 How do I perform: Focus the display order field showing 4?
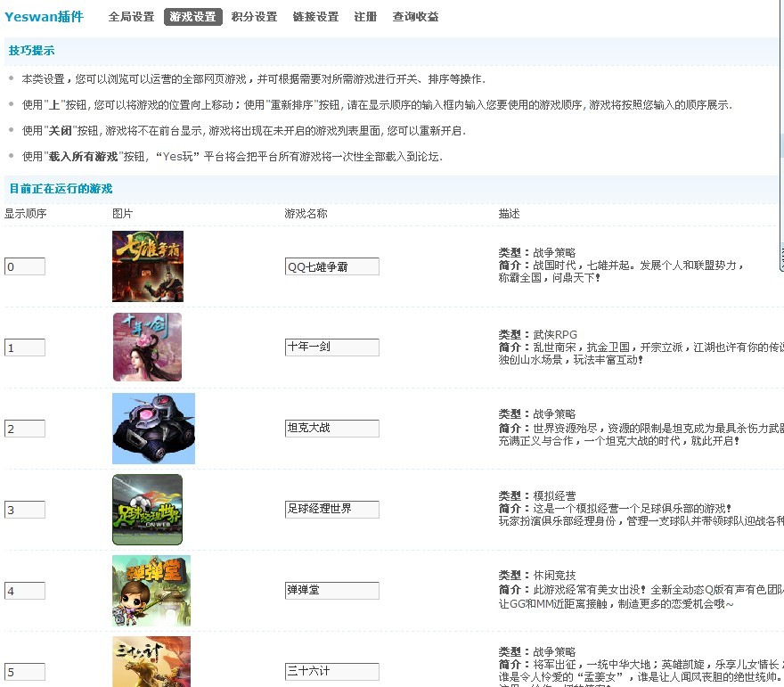tap(25, 591)
